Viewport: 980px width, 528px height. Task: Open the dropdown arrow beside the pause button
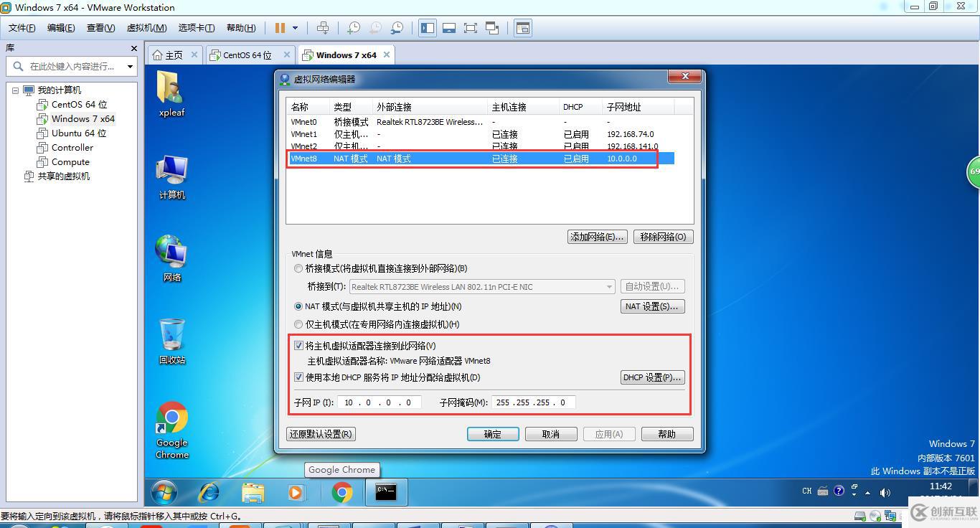(295, 28)
